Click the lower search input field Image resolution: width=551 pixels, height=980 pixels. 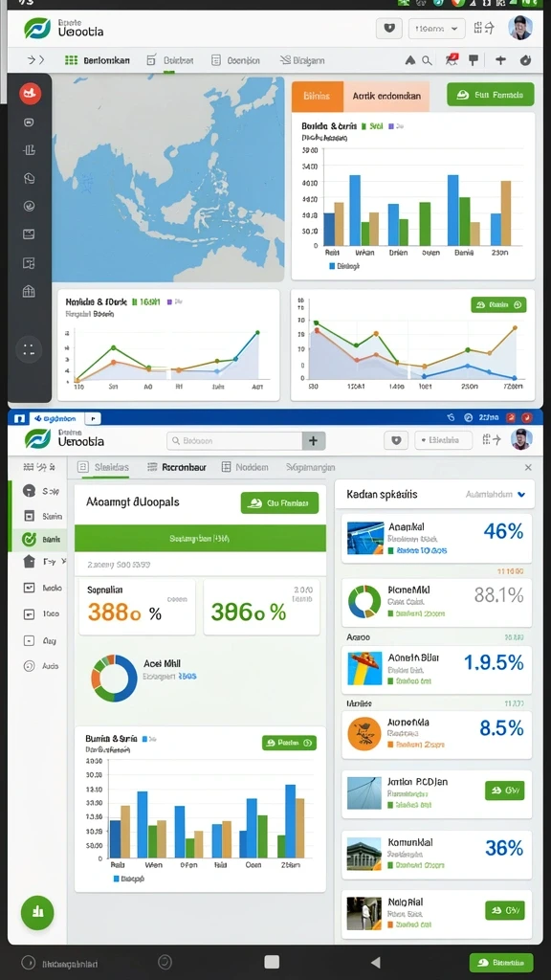[x=235, y=440]
